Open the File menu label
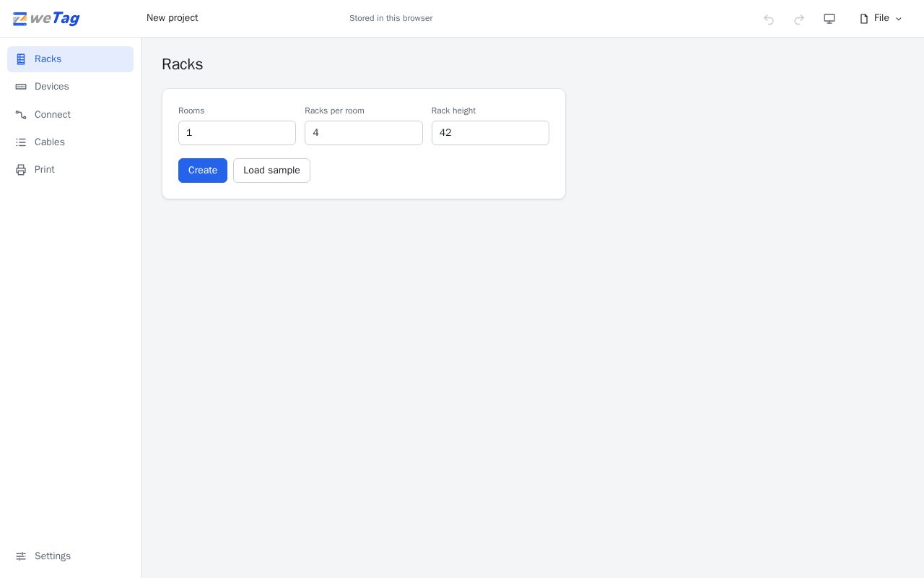Viewport: 924px width, 578px height. (x=881, y=18)
